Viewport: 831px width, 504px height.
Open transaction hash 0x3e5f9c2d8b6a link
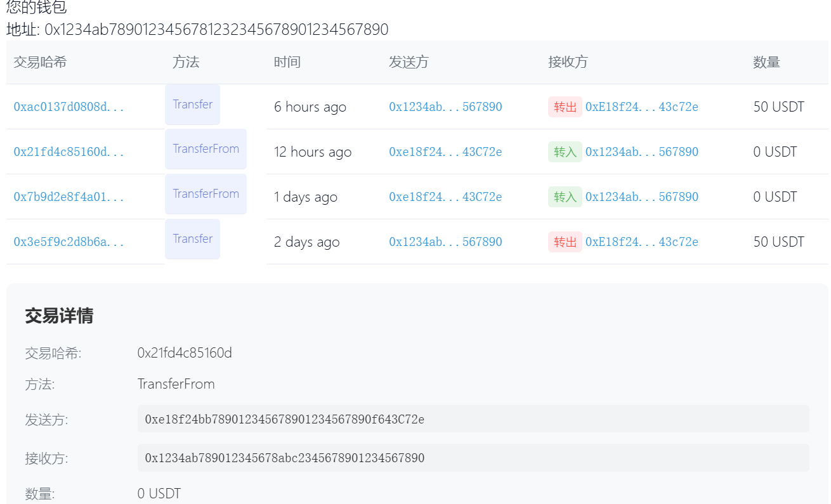pos(69,242)
